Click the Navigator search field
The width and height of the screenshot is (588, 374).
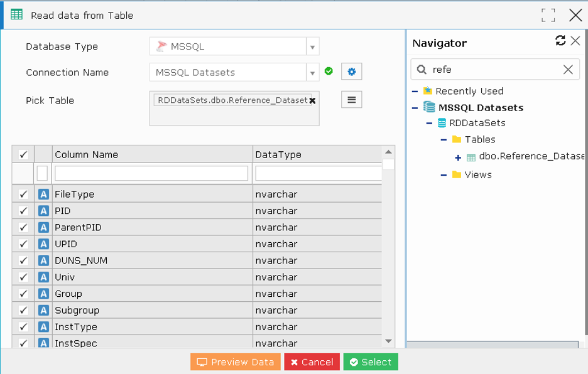[x=495, y=69]
